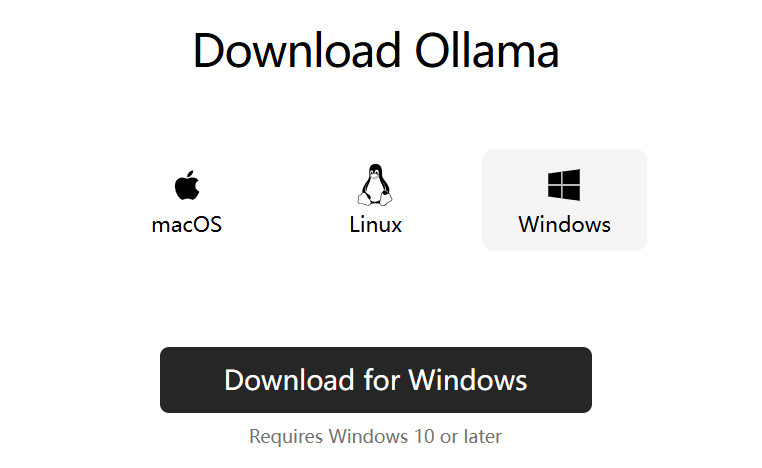Click 'or later' in the requirements text
The height and width of the screenshot is (468, 762).
tap(470, 436)
